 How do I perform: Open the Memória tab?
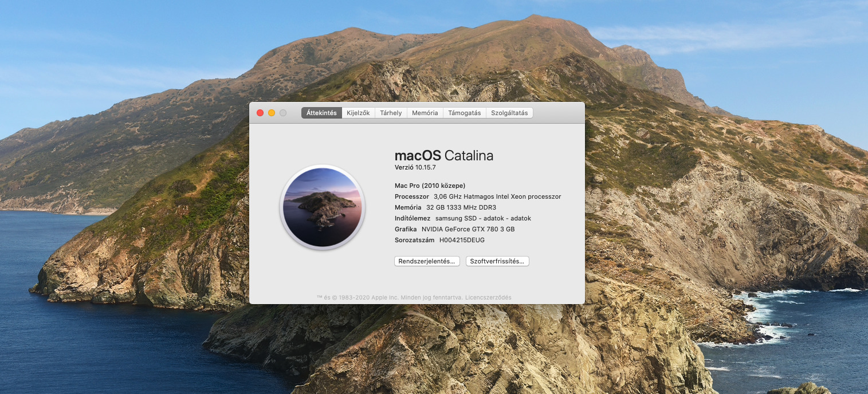(425, 113)
